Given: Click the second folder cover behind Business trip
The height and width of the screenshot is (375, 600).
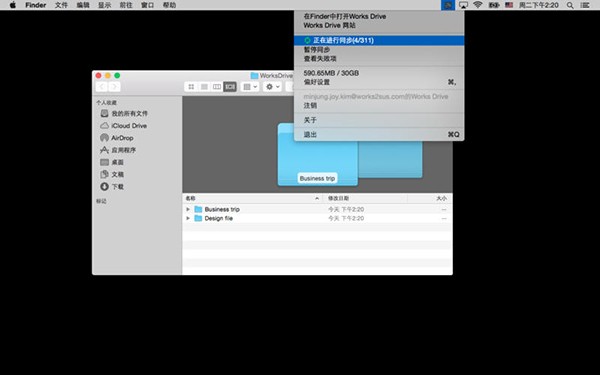Looking at the screenshot, I should click(390, 159).
